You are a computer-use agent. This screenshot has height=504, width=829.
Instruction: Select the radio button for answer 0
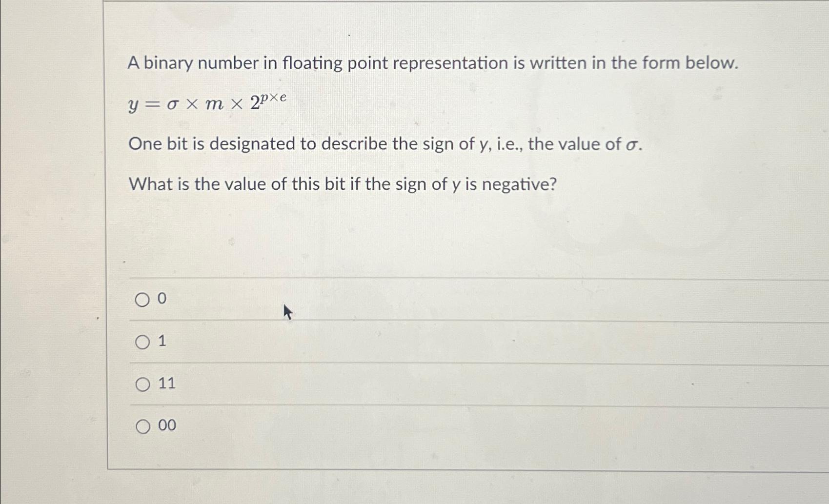(x=142, y=299)
